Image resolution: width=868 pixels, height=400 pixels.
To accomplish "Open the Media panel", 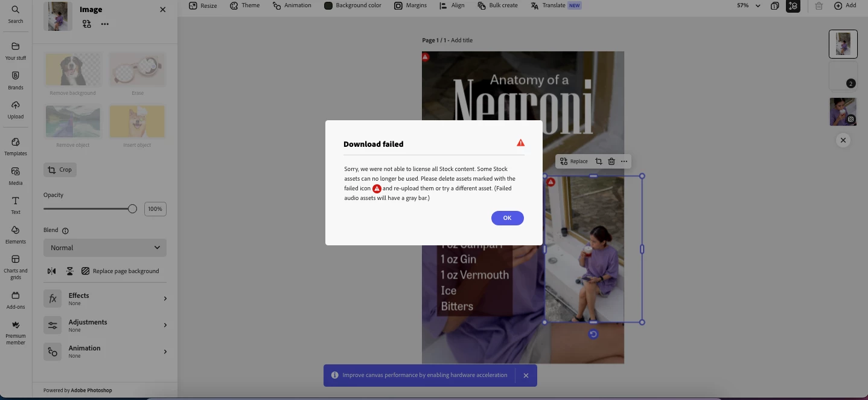I will click(16, 176).
